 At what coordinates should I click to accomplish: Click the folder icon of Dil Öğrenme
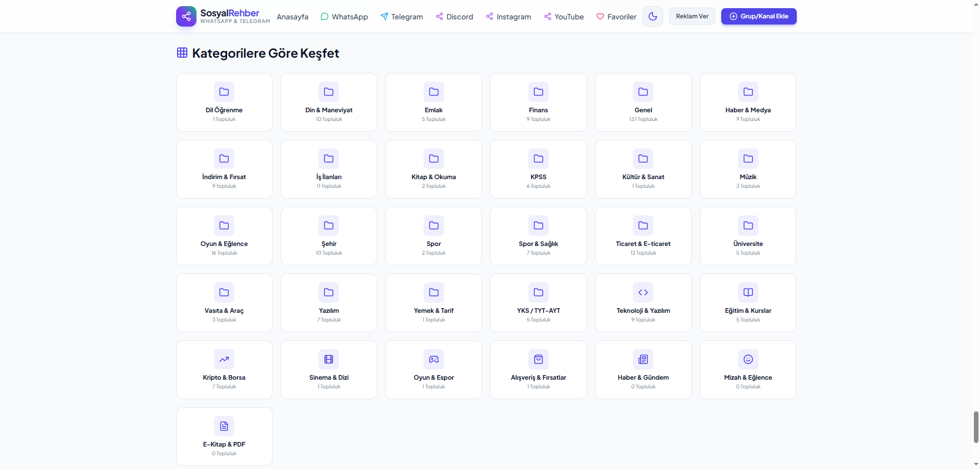(x=224, y=92)
